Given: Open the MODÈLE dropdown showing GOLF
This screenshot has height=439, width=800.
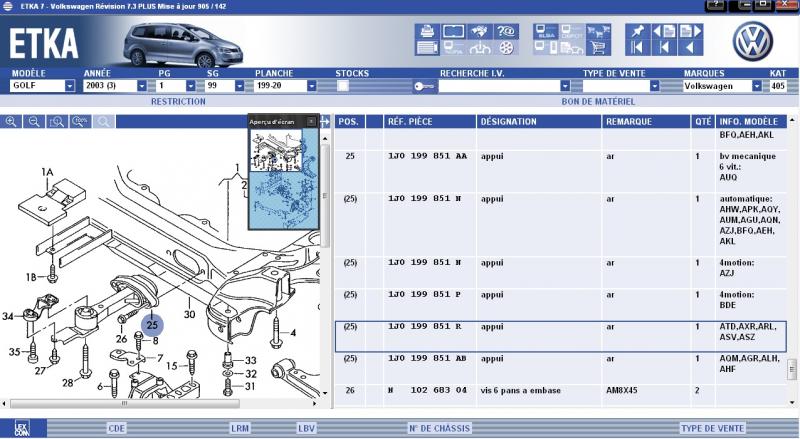Looking at the screenshot, I should [70, 86].
